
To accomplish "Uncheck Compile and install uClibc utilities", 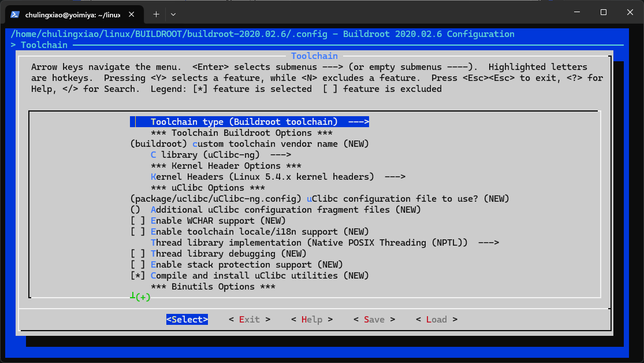I will click(137, 276).
